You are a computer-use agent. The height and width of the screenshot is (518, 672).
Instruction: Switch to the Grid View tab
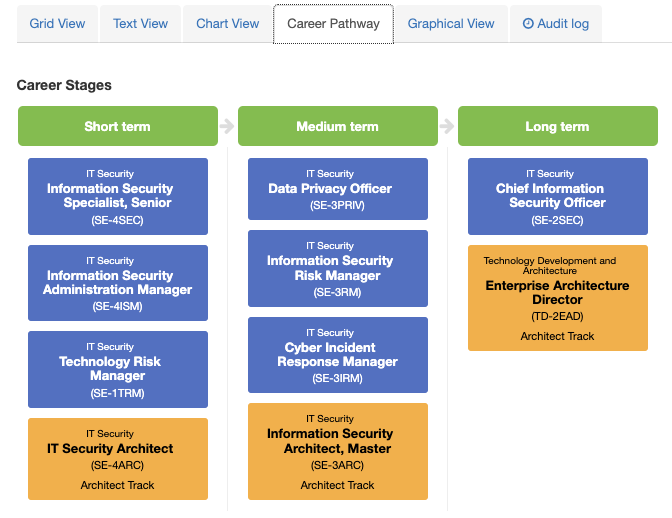(x=57, y=24)
